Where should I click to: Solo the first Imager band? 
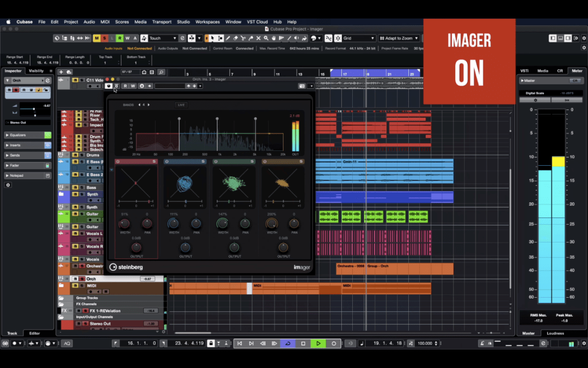click(x=154, y=161)
